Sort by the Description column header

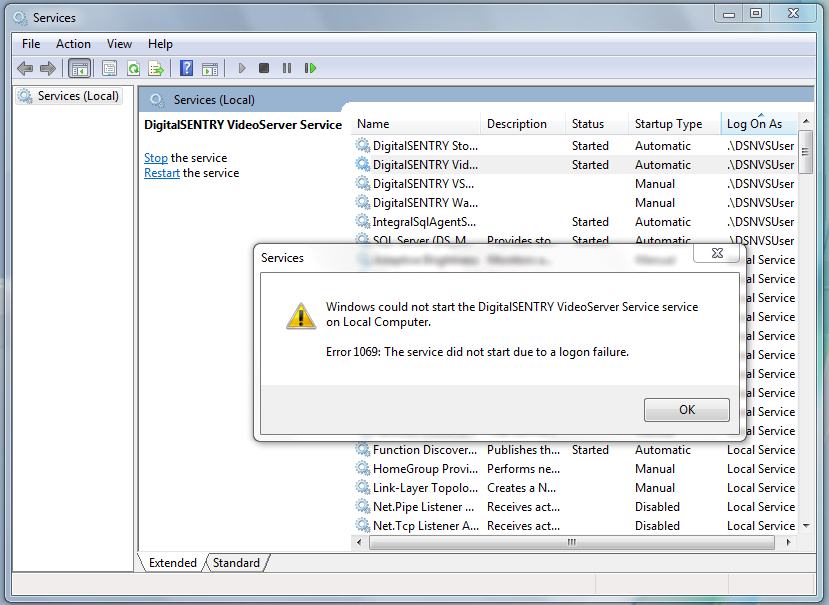click(522, 124)
